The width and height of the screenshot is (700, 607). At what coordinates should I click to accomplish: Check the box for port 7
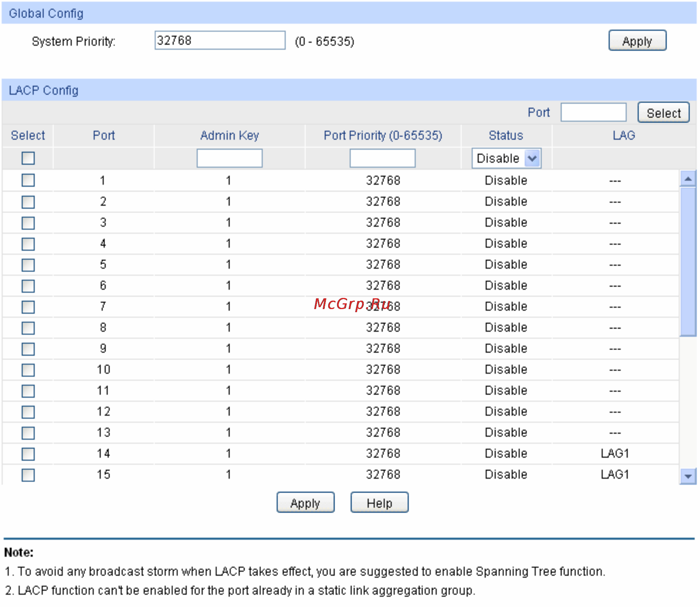coord(28,307)
